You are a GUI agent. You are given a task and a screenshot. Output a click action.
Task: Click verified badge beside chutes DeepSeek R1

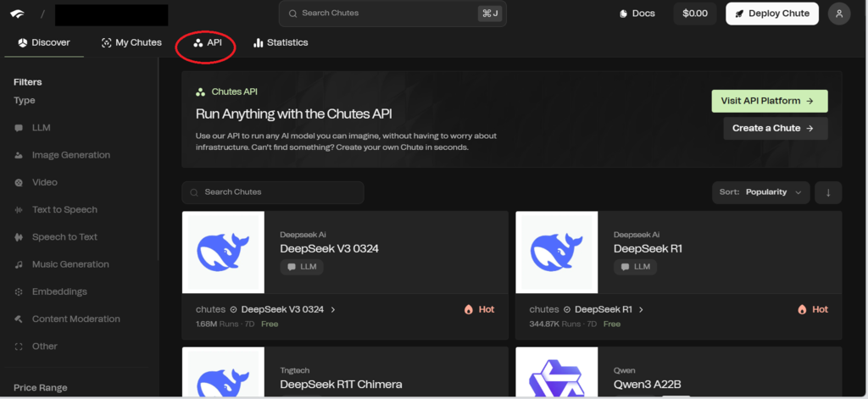tap(567, 310)
